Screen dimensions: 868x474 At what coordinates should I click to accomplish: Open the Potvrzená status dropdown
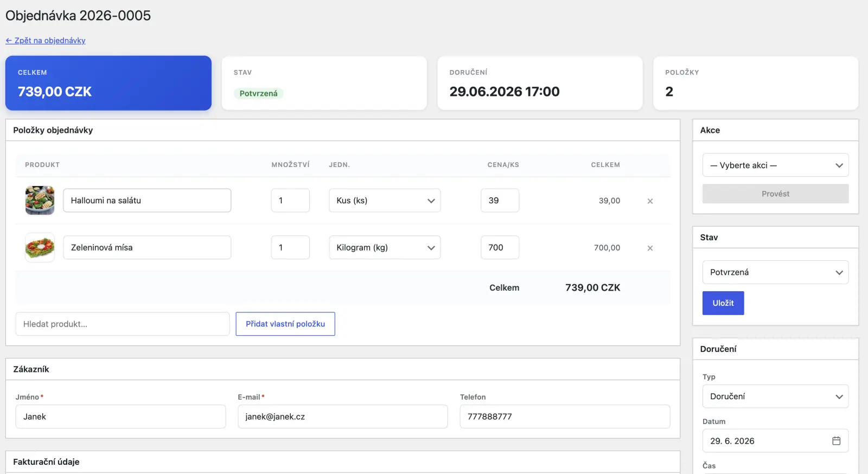coord(775,272)
